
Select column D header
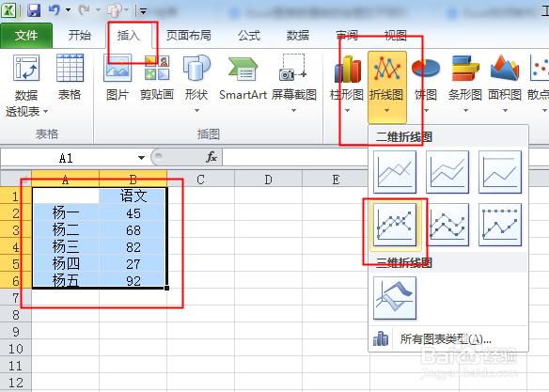point(268,179)
